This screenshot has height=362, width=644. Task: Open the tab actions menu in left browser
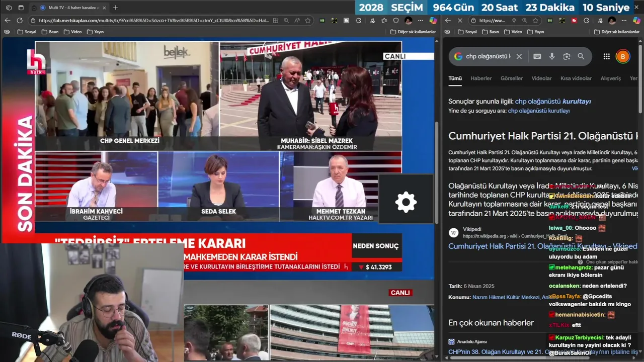coord(21,8)
